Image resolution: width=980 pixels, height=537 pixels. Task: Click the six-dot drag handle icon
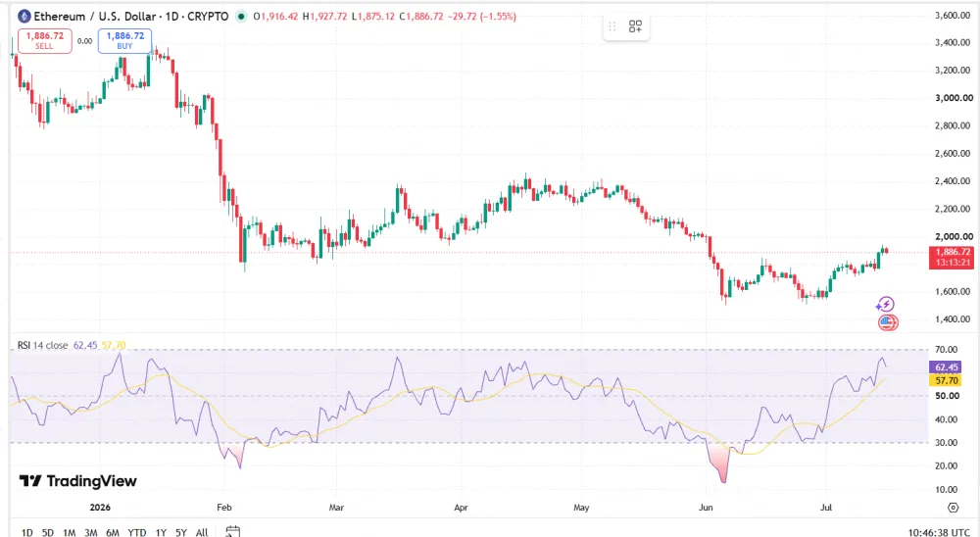[x=612, y=26]
